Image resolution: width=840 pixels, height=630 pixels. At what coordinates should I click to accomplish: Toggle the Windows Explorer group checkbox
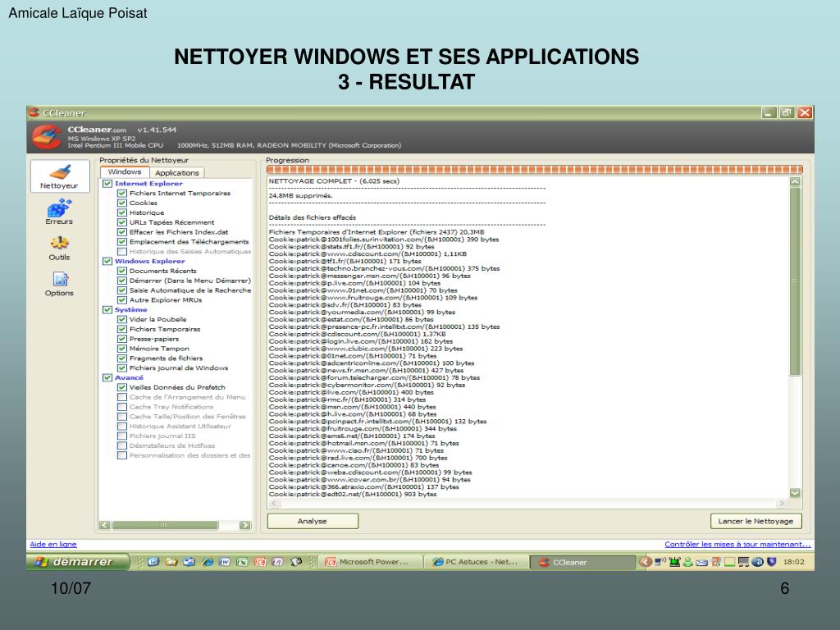[107, 262]
